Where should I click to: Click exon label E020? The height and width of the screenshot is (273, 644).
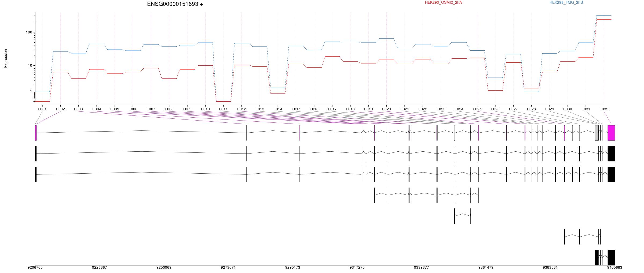pos(386,109)
